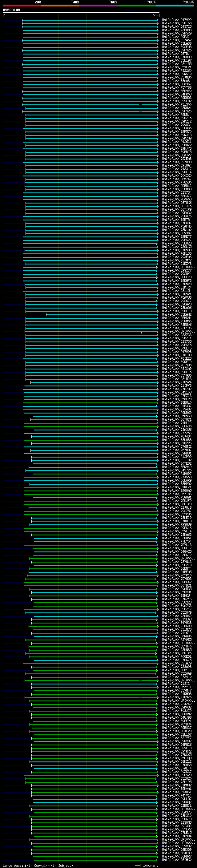Viewport: 197px width, 868px height.
Task: Select the UniRef100_Q9FS29 hit label
Action: 177,775
